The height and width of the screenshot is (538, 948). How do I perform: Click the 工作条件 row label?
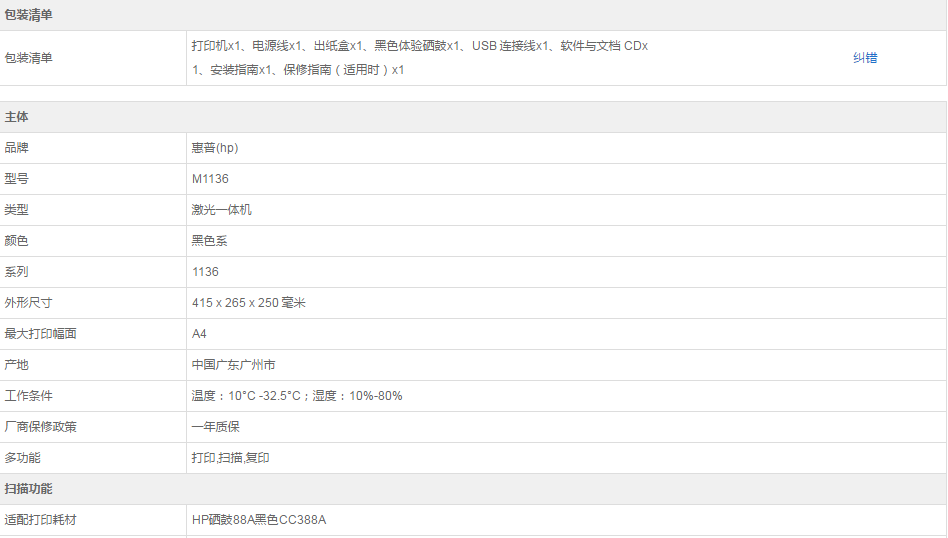pos(28,396)
